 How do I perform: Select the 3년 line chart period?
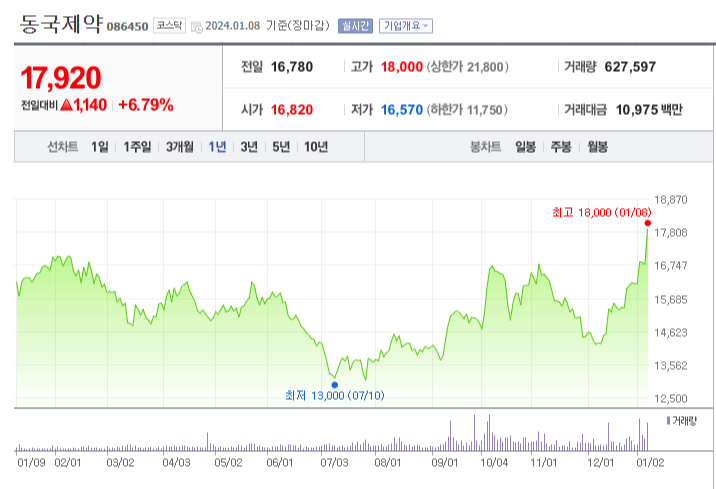click(x=249, y=147)
